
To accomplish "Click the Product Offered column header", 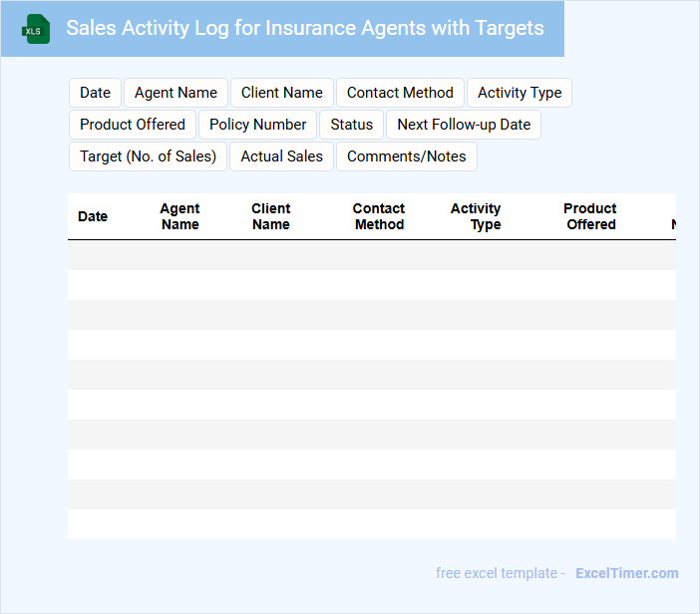I will [x=590, y=216].
